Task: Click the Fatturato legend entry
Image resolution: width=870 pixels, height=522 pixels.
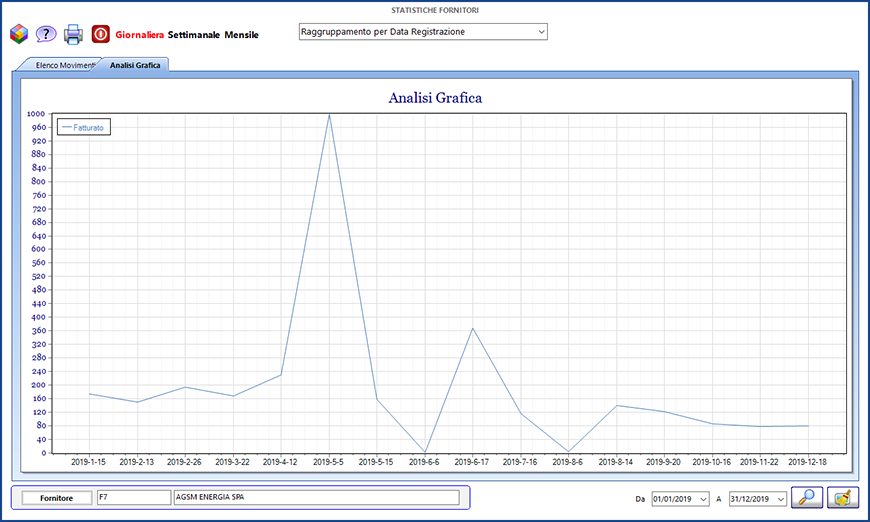Action: 84,127
